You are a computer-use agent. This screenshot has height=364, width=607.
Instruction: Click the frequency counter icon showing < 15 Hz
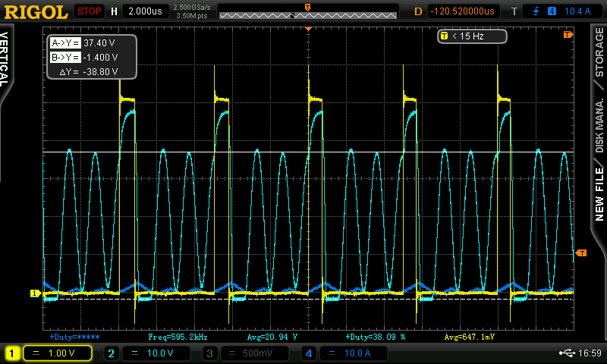[444, 36]
